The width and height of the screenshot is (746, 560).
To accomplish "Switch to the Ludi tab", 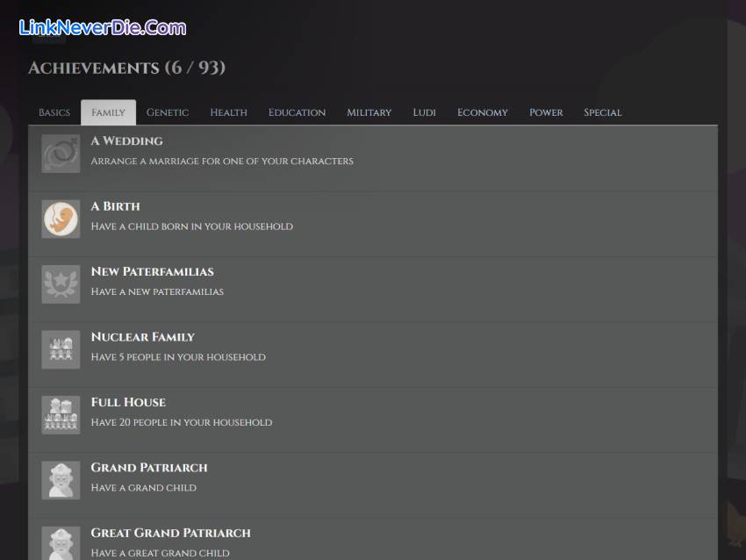I will pos(424,112).
